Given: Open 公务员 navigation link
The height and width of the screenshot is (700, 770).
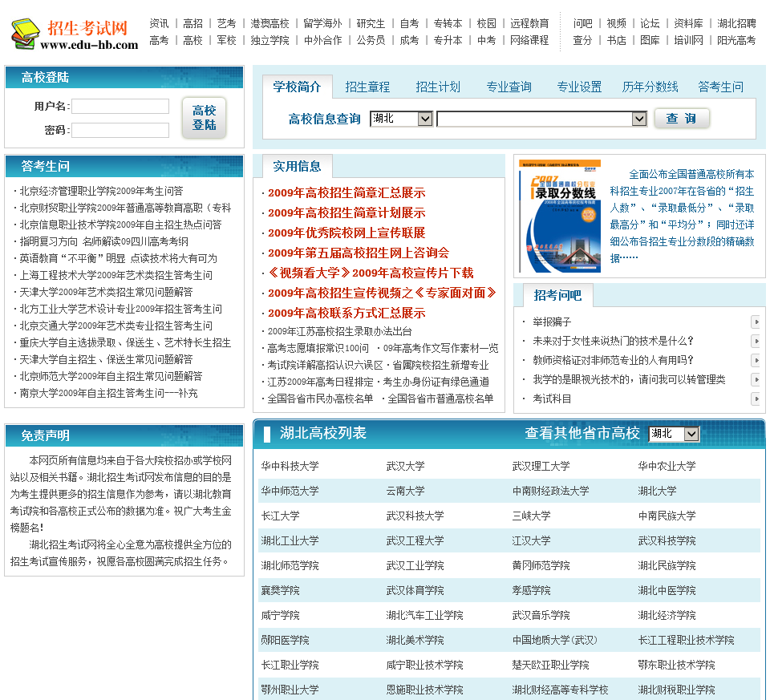Looking at the screenshot, I should [371, 40].
